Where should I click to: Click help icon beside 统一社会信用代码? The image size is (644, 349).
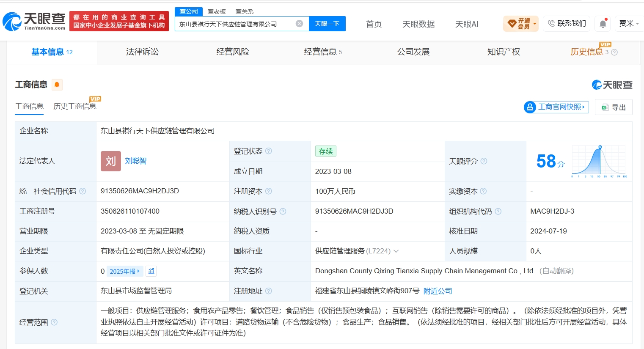(x=83, y=191)
